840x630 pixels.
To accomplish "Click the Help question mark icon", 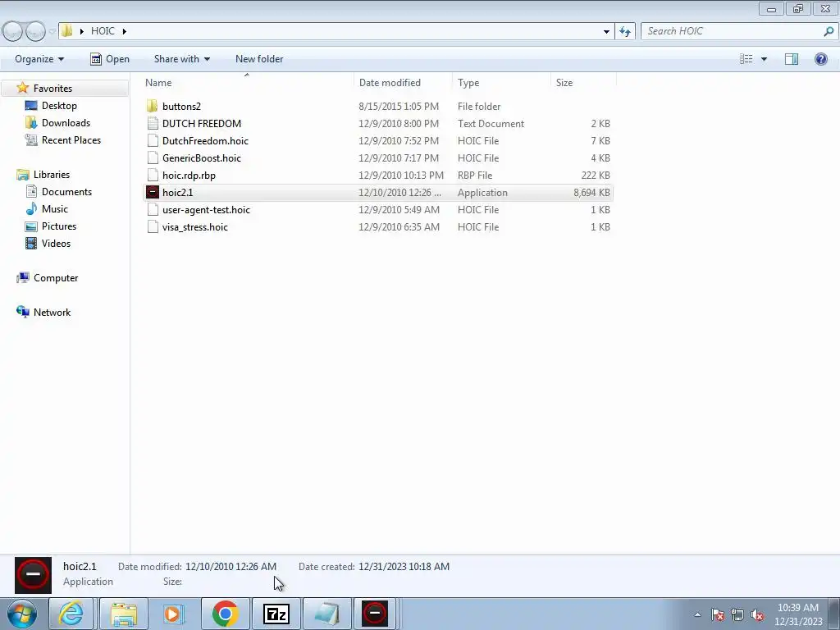I will pyautogui.click(x=820, y=59).
